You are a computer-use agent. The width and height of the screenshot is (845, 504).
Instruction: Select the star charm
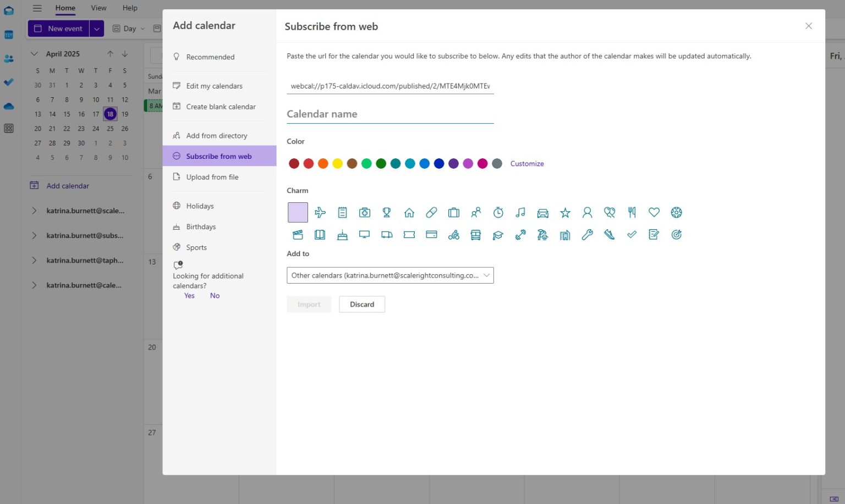tap(565, 212)
